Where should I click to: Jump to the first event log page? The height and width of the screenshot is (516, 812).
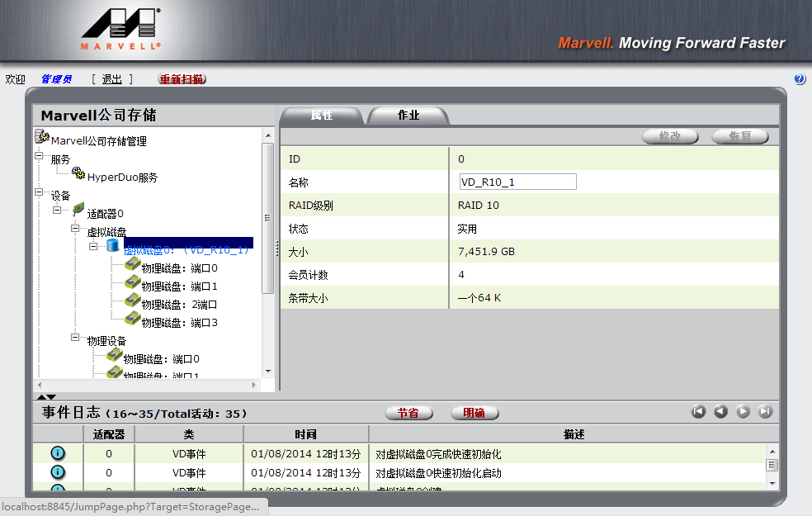pyautogui.click(x=699, y=411)
